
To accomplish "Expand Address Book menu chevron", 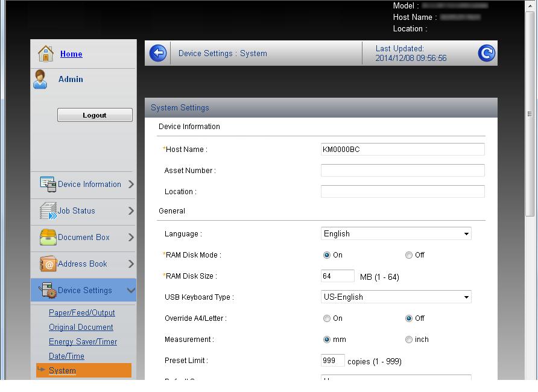I will coord(131,264).
